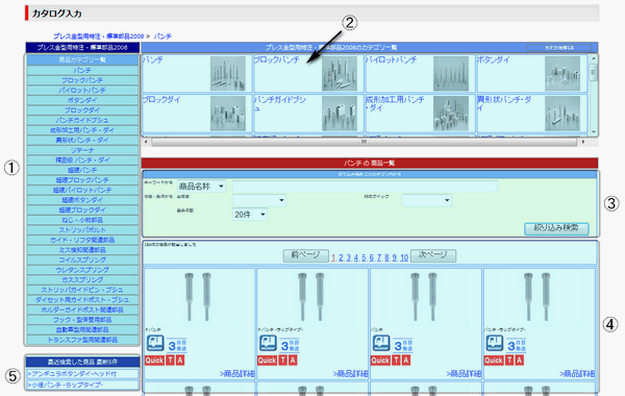This screenshot has width=625, height=396.
Task: Open the 商品名称 keyword type dropdown
Action: tap(202, 186)
